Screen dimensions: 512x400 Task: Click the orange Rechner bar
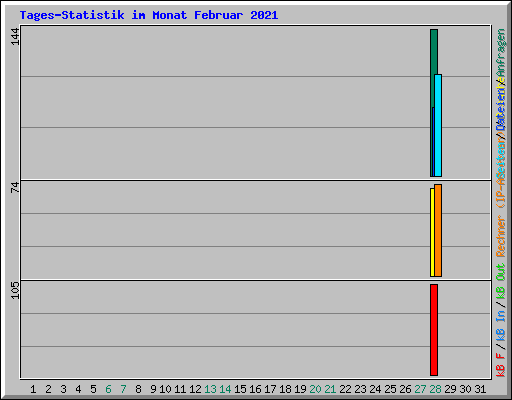tap(438, 230)
